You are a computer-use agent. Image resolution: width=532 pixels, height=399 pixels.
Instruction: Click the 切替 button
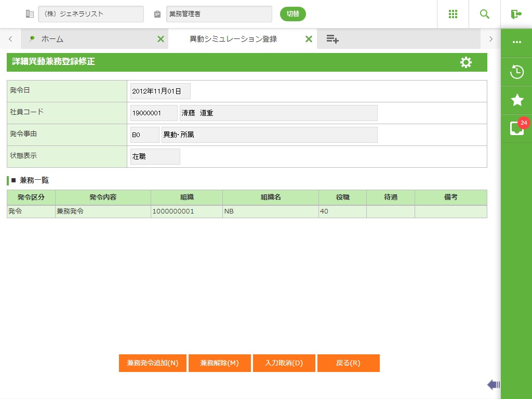(x=292, y=14)
